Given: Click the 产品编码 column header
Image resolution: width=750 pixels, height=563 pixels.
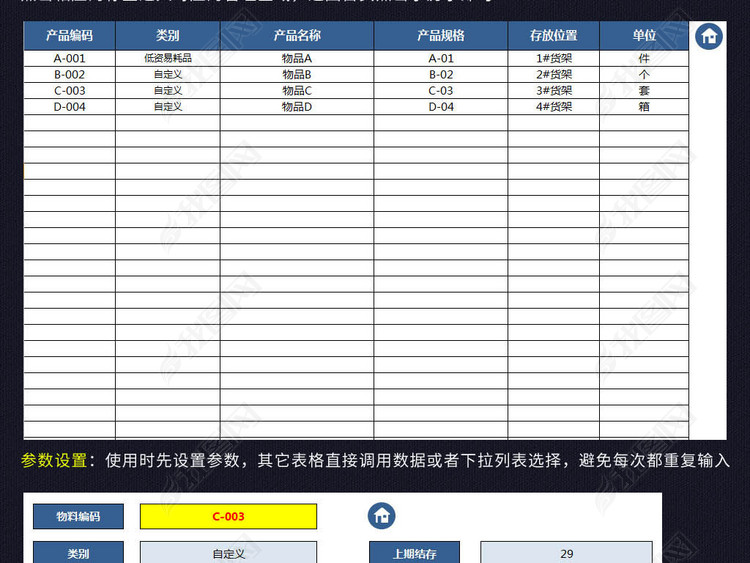Looking at the screenshot, I should point(69,35).
